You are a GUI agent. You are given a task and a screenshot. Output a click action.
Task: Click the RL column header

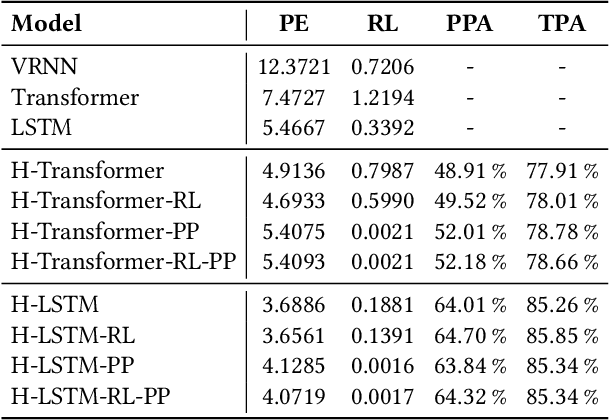click(380, 24)
